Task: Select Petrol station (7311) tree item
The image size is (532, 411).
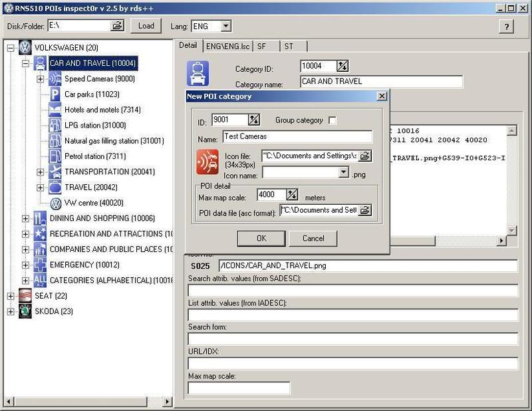Action: click(x=95, y=156)
